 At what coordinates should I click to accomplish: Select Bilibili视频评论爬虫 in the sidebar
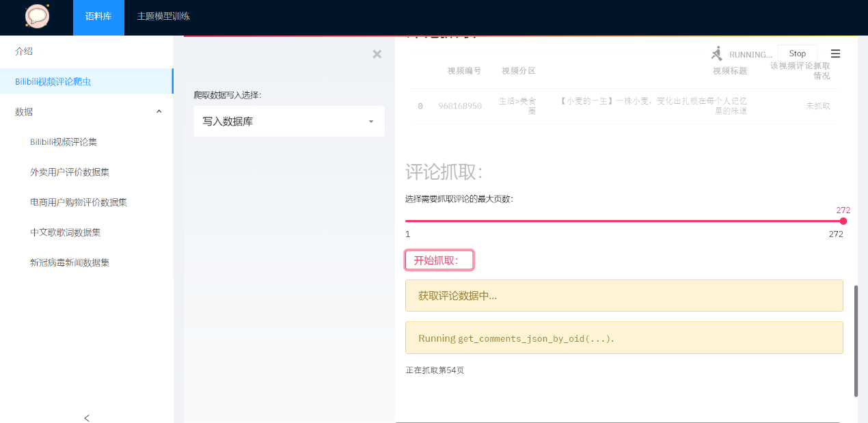(x=86, y=81)
